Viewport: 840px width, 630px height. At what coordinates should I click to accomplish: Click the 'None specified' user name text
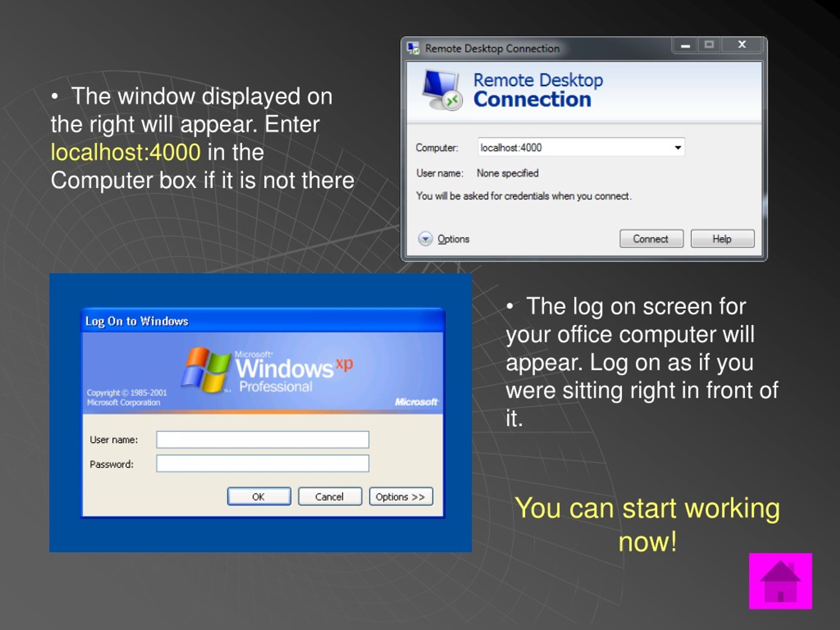point(507,173)
